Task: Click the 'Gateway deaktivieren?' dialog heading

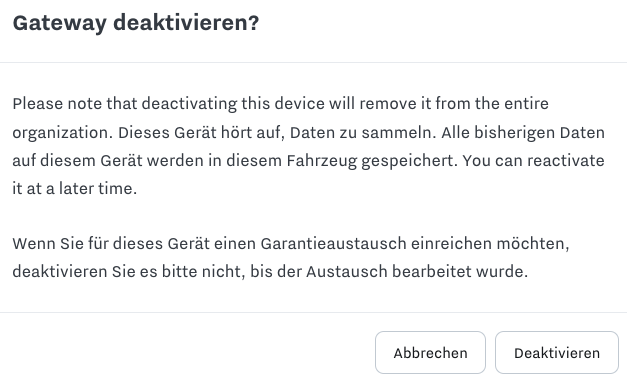Action: click(x=136, y=23)
